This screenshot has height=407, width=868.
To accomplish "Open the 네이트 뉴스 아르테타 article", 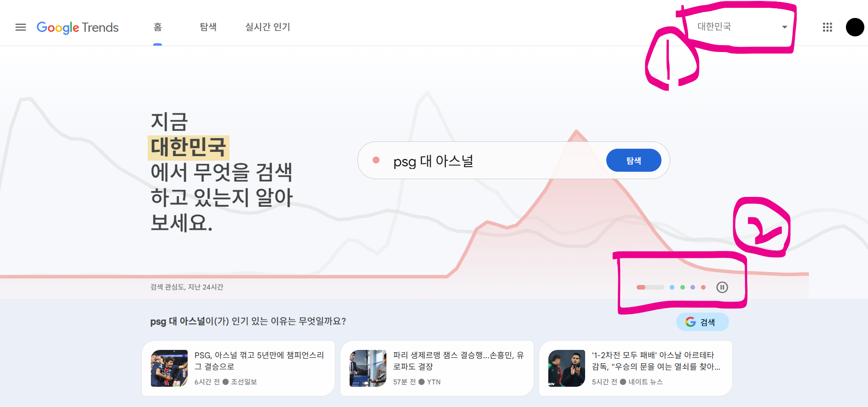I will (x=636, y=368).
